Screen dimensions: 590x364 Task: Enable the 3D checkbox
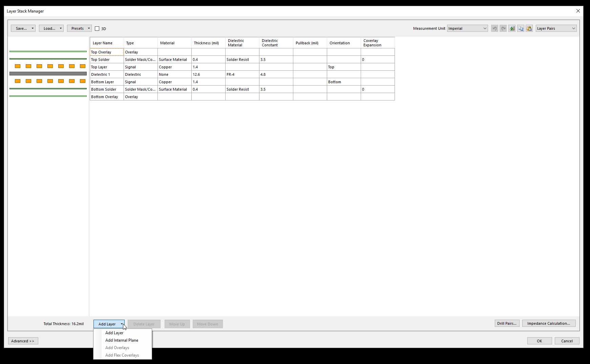click(x=97, y=29)
